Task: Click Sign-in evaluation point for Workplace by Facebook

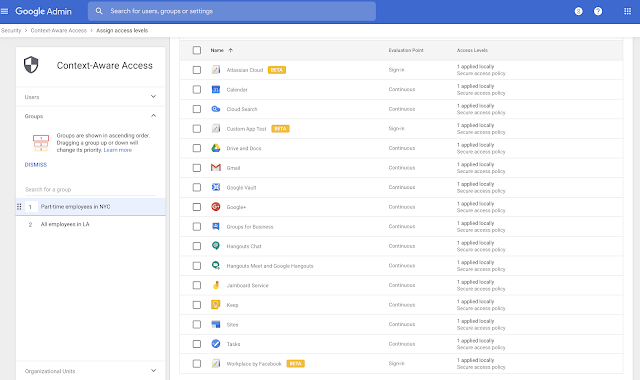Action: click(x=396, y=363)
